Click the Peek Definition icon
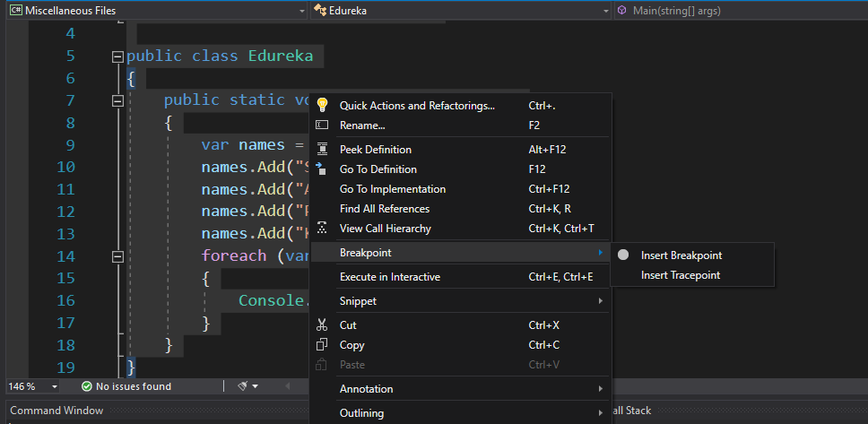868x424 pixels. click(x=322, y=150)
